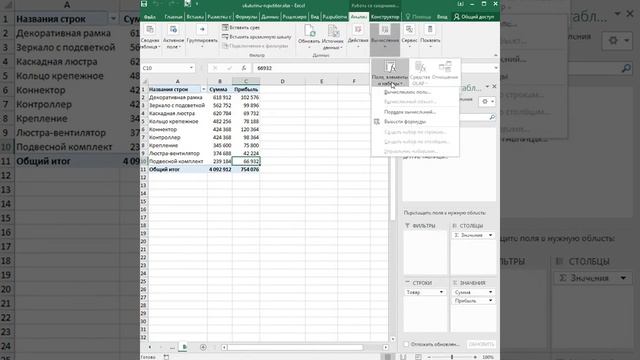Click the new sheet plus button
Screen dimensions: 640x360
[203, 347]
